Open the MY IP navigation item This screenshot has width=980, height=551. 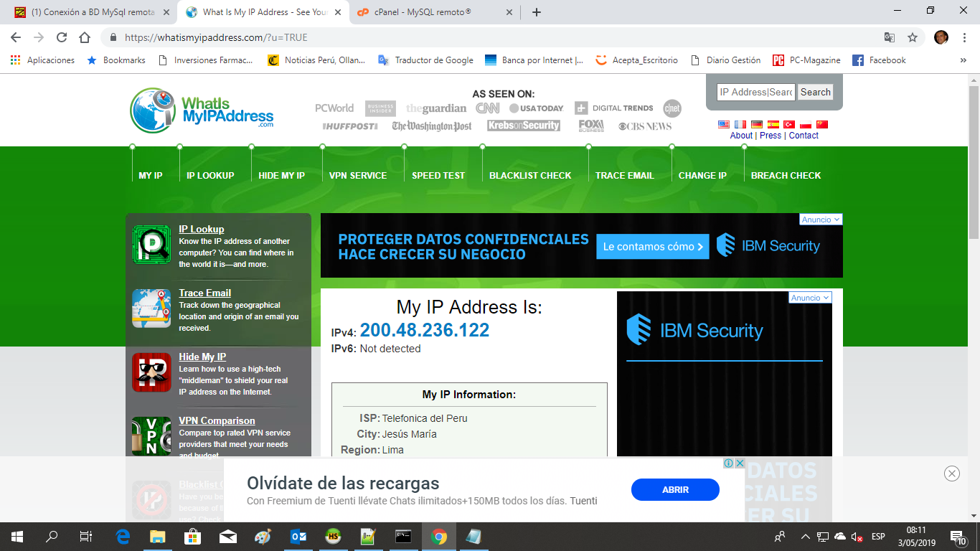tap(151, 175)
